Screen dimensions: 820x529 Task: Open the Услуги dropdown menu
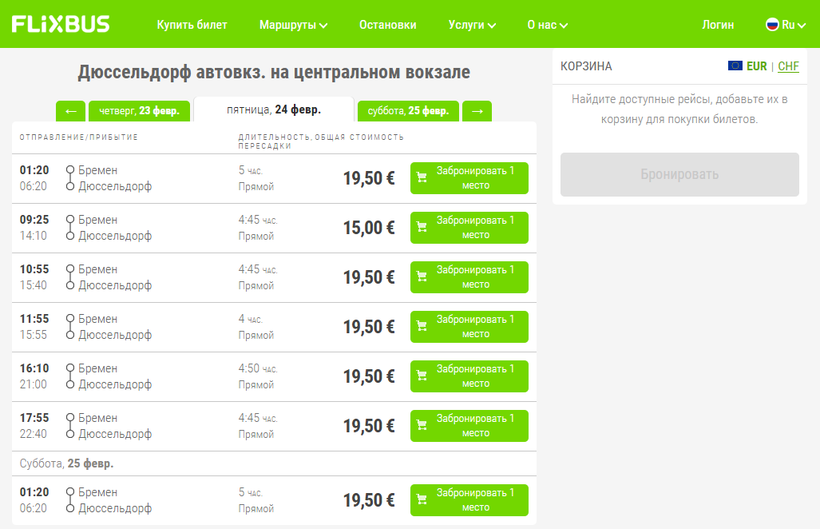click(472, 25)
